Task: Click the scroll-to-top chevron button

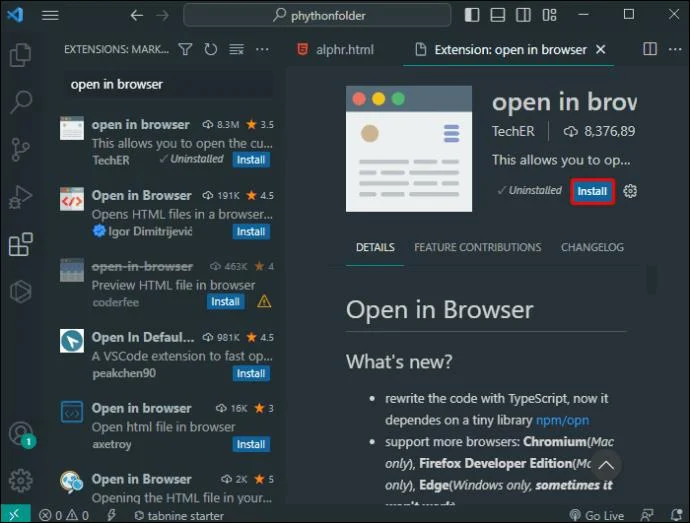Action: click(606, 465)
